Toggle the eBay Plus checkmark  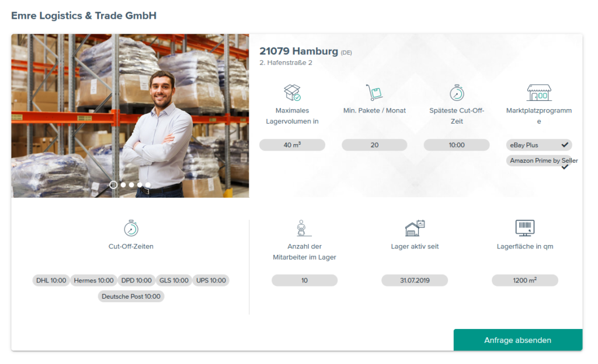[566, 144]
